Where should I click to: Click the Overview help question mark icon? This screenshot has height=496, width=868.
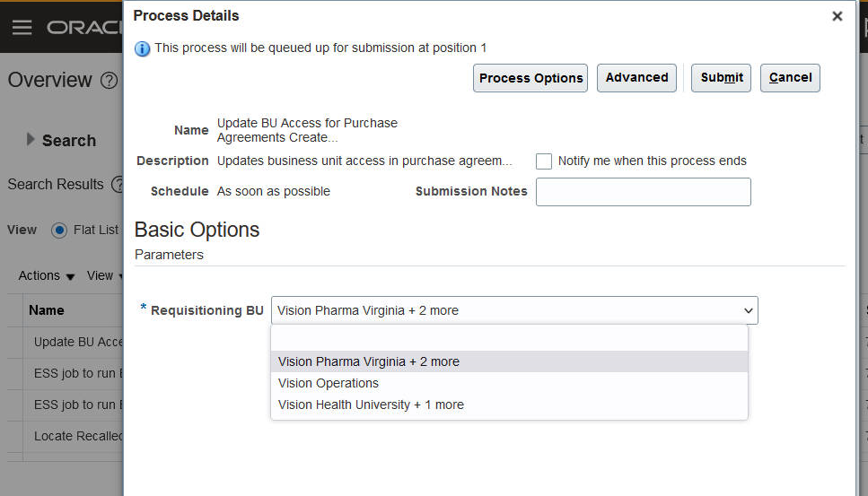pos(109,81)
